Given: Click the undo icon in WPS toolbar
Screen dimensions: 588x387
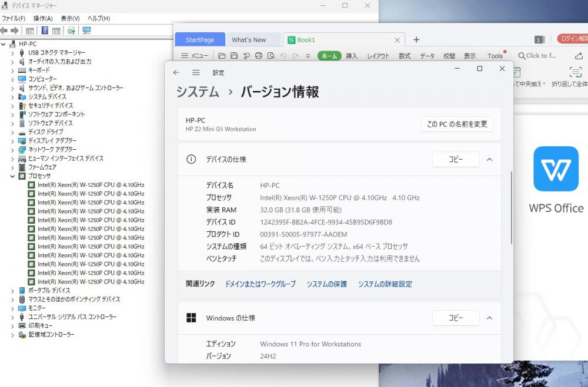Looking at the screenshot, I should pyautogui.click(x=283, y=56).
